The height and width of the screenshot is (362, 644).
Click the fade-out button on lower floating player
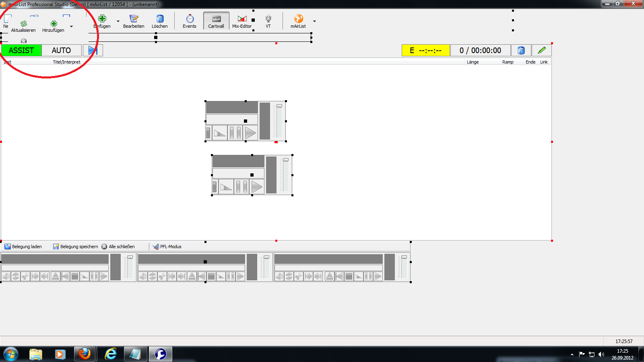pyautogui.click(x=226, y=187)
